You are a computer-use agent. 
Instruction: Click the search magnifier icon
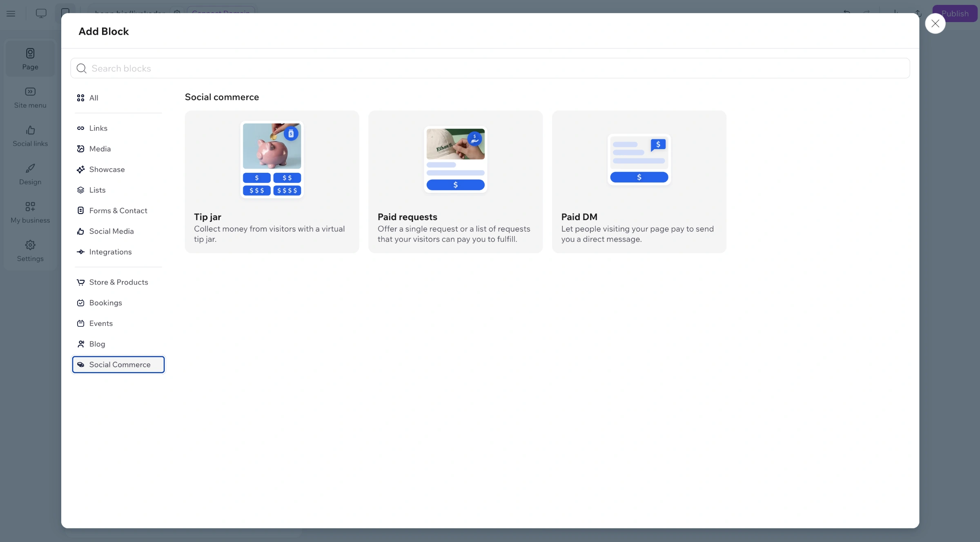point(82,68)
